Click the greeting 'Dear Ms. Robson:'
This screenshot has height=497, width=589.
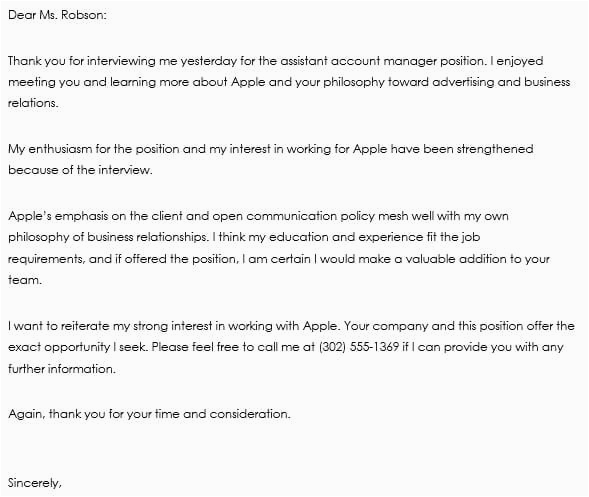coord(57,15)
